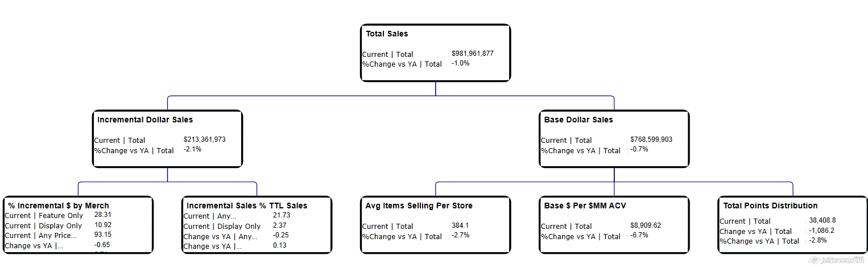This screenshot has height=267, width=868.
Task: Select the Display Only value 10.92
Action: [x=102, y=225]
